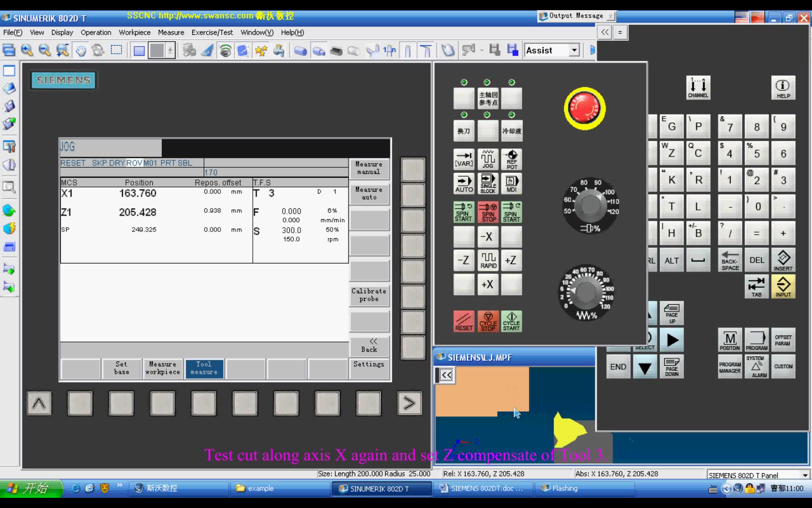Click the Set base softkey
This screenshot has width=812, height=508.
(x=121, y=369)
